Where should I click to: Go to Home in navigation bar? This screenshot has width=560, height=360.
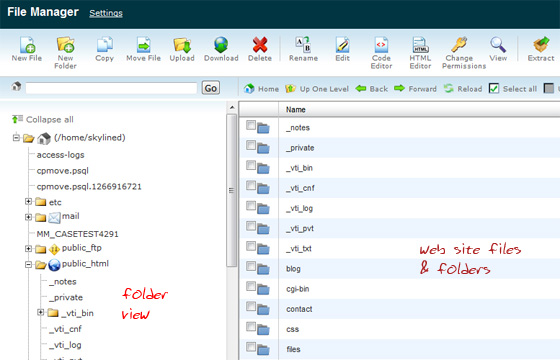click(261, 89)
